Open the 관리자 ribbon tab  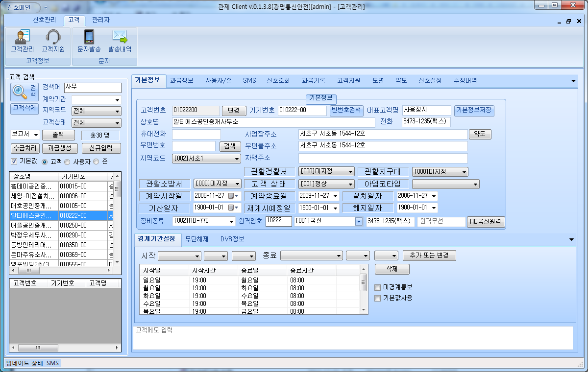(101, 20)
